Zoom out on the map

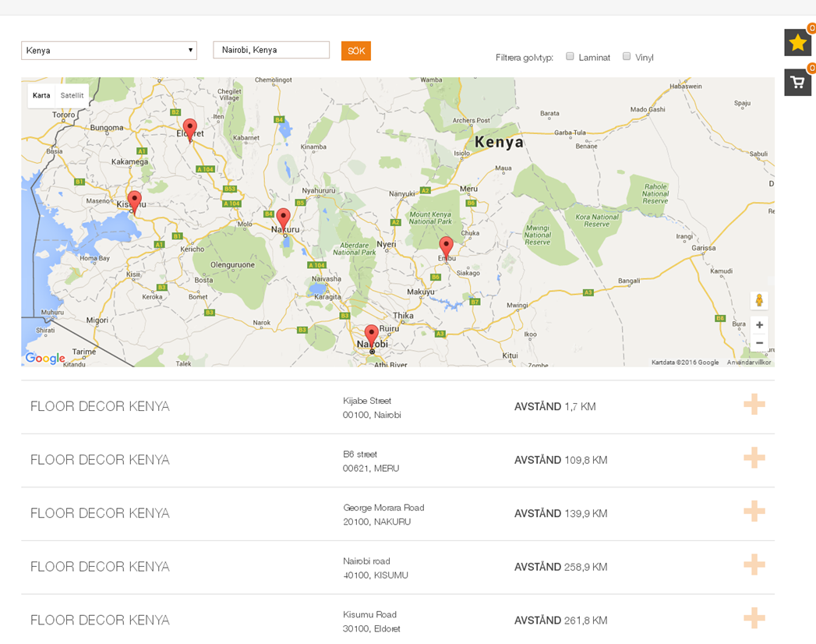759,342
